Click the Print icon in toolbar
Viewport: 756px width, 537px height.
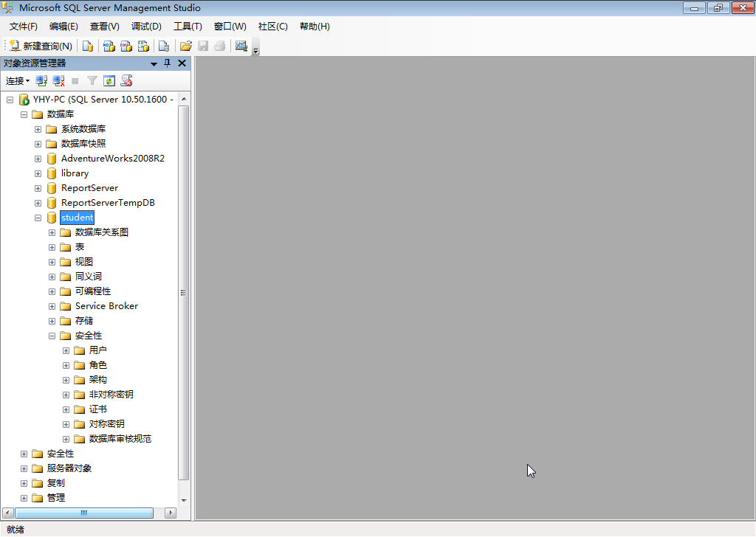coord(220,46)
